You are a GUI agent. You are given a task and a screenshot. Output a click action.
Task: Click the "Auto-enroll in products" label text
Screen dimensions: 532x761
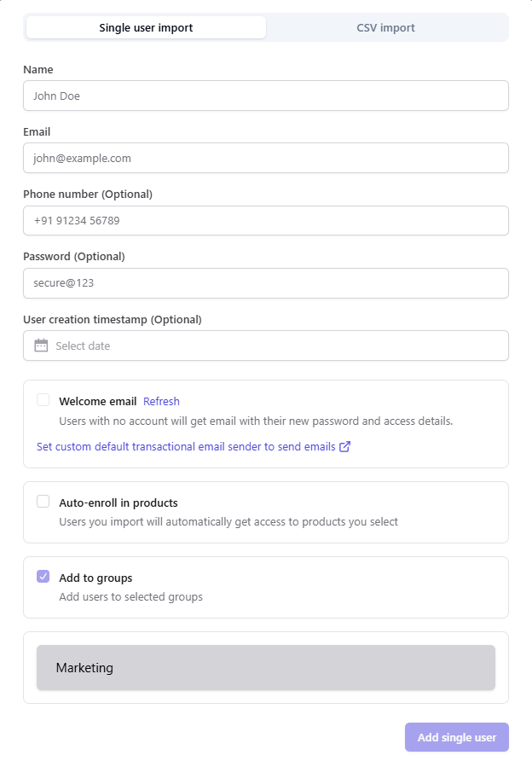click(119, 502)
